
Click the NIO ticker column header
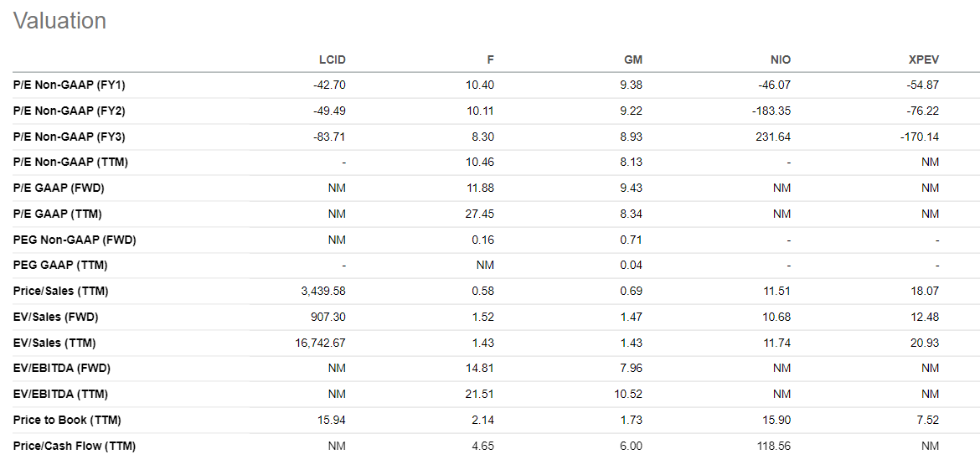tap(780, 59)
